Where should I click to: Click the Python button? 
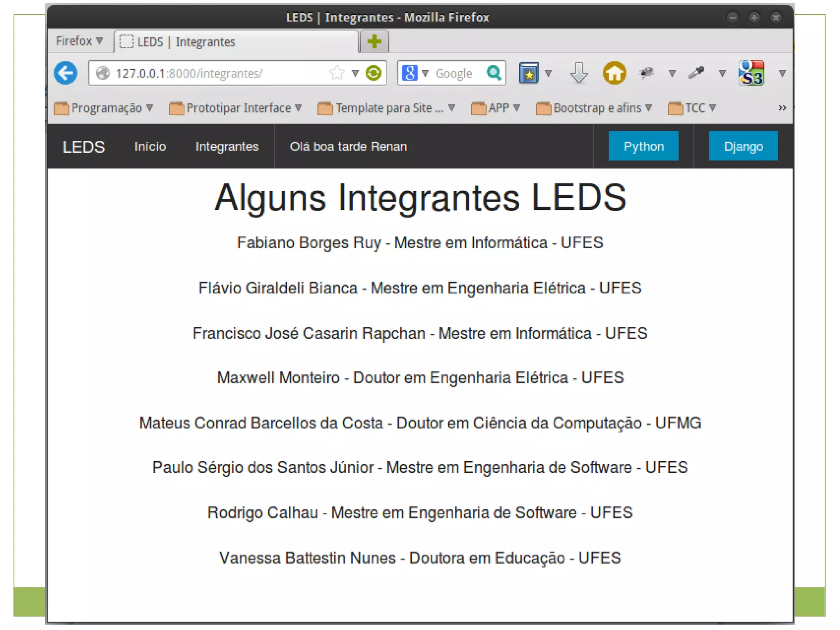tap(643, 146)
